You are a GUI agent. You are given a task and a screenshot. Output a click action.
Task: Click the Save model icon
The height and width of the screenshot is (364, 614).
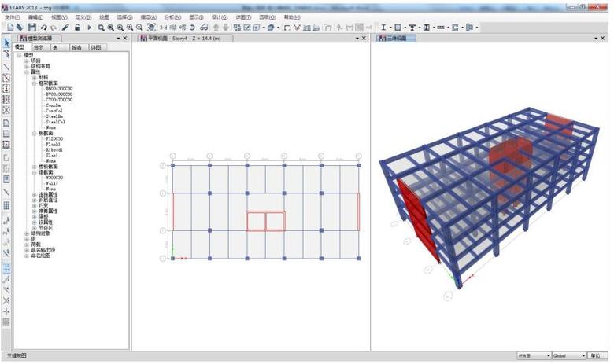coord(31,28)
